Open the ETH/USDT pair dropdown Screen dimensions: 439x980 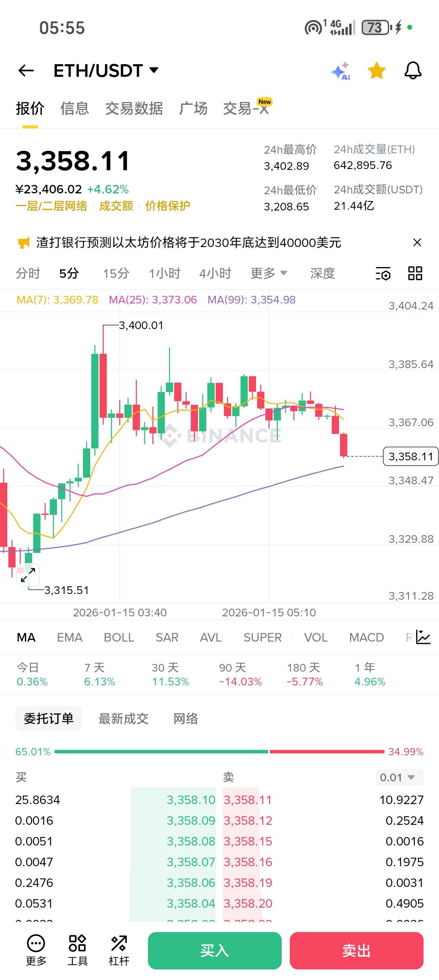coord(106,71)
